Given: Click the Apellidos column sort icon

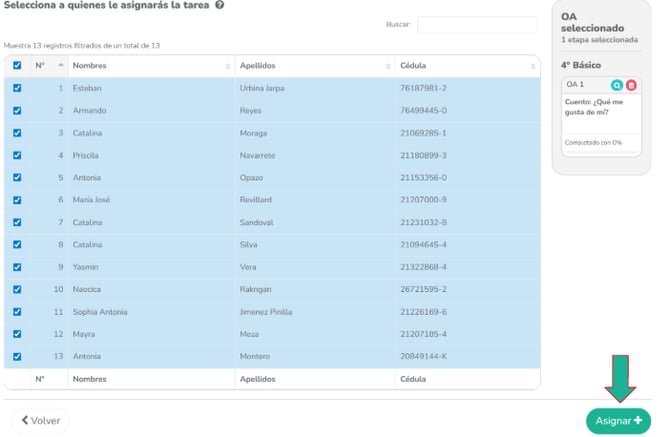Looking at the screenshot, I should (388, 66).
